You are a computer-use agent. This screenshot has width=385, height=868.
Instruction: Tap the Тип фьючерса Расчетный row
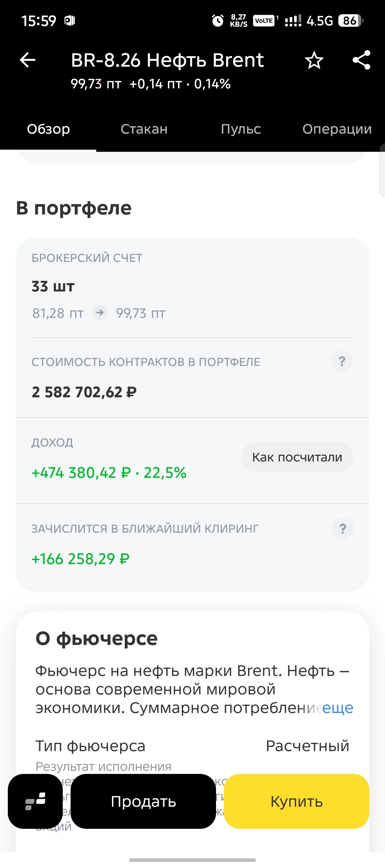click(x=192, y=746)
